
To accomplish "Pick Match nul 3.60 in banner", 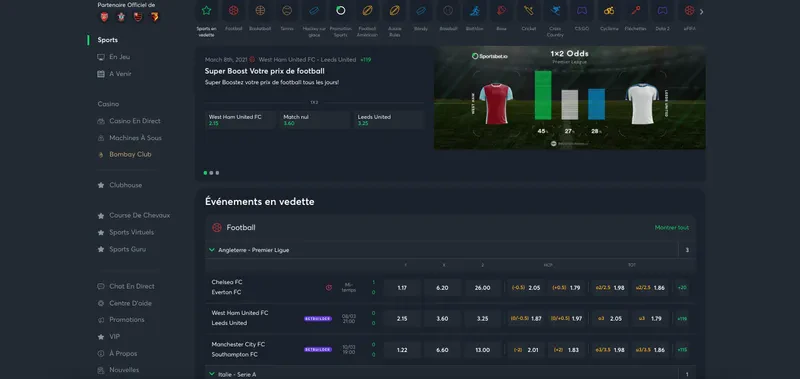I will (315, 120).
